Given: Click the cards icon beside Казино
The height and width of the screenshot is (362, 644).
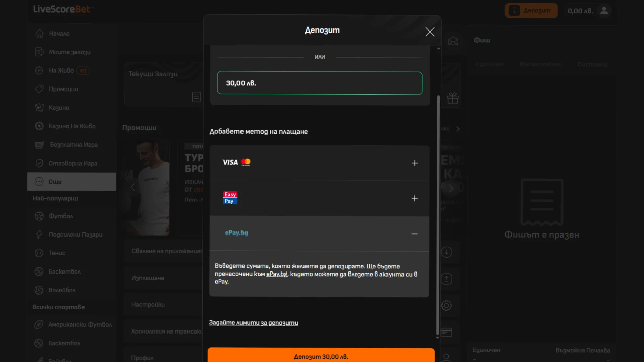Looking at the screenshot, I should [39, 108].
